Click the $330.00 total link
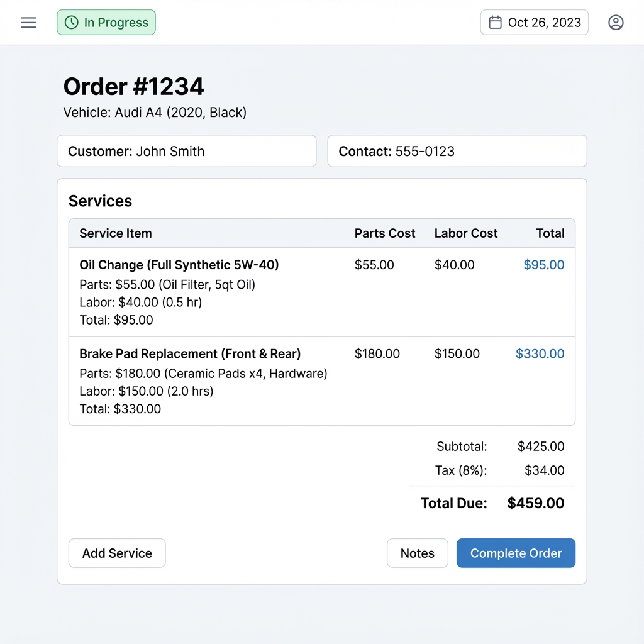644x644 pixels. (540, 354)
